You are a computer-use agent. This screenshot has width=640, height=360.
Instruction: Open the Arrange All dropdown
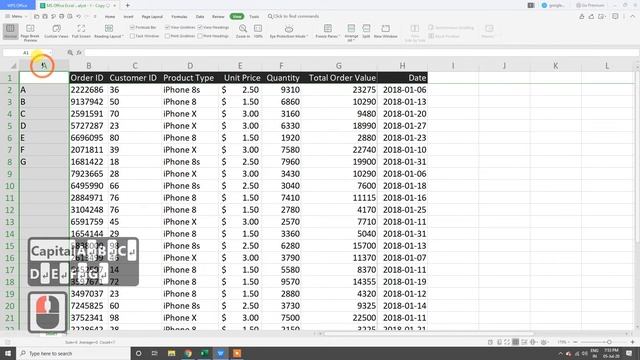(x=351, y=33)
